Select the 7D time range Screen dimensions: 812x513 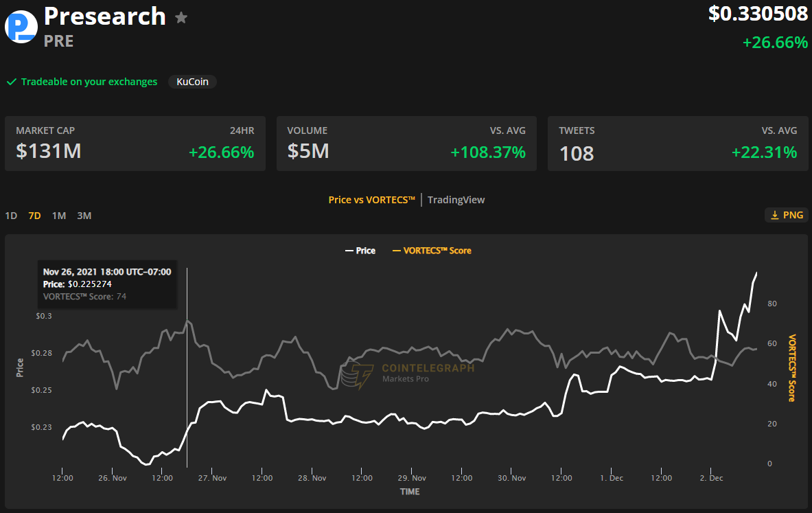coord(34,216)
